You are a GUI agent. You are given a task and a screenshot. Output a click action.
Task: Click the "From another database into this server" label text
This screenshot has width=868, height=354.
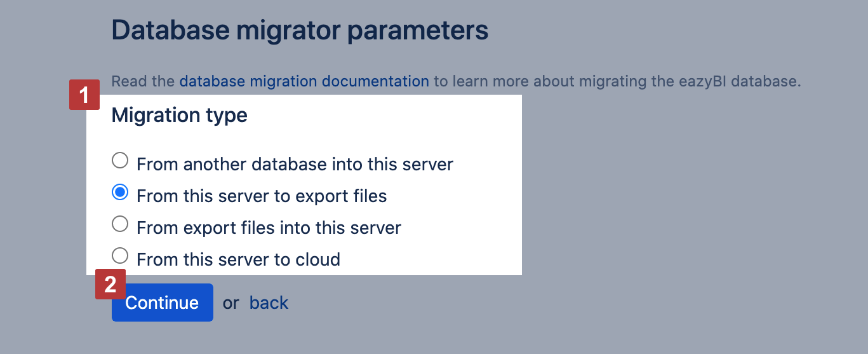[x=295, y=165]
